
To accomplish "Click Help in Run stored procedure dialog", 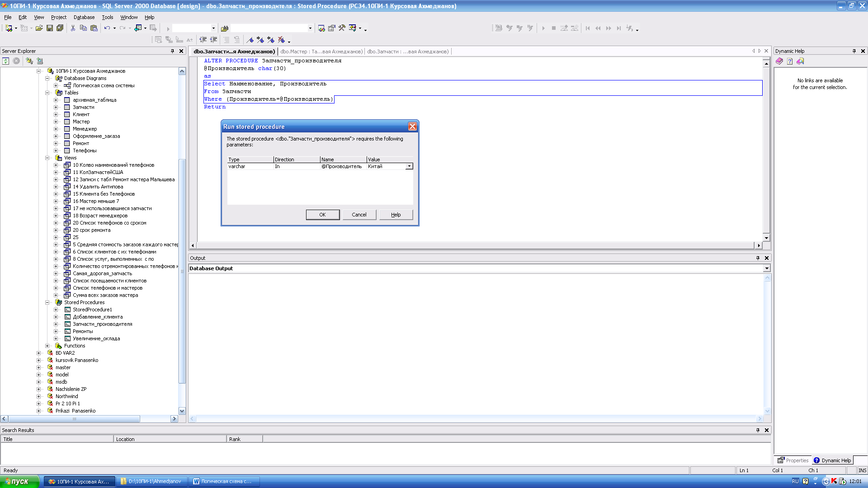I will pyautogui.click(x=396, y=215).
